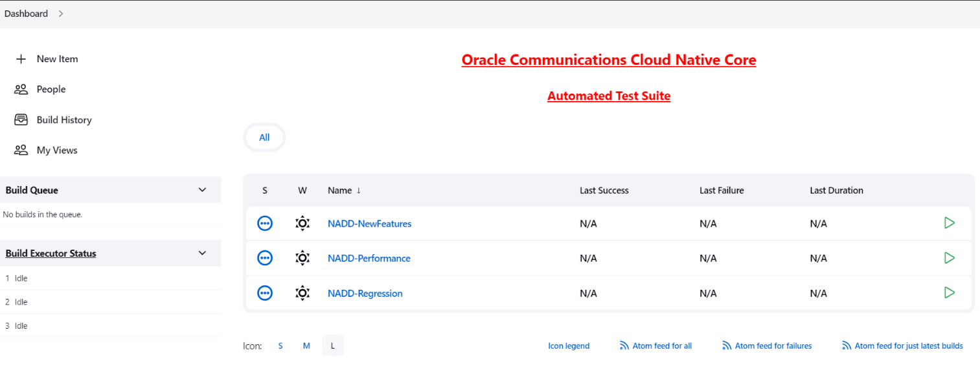The image size is (980, 387).
Task: Click the Atom feed for failures icon
Action: point(726,346)
